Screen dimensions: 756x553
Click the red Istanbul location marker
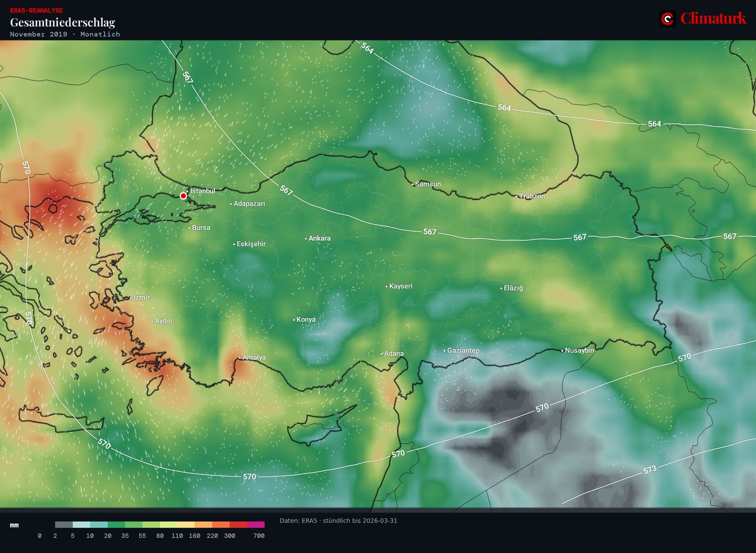[x=184, y=195]
